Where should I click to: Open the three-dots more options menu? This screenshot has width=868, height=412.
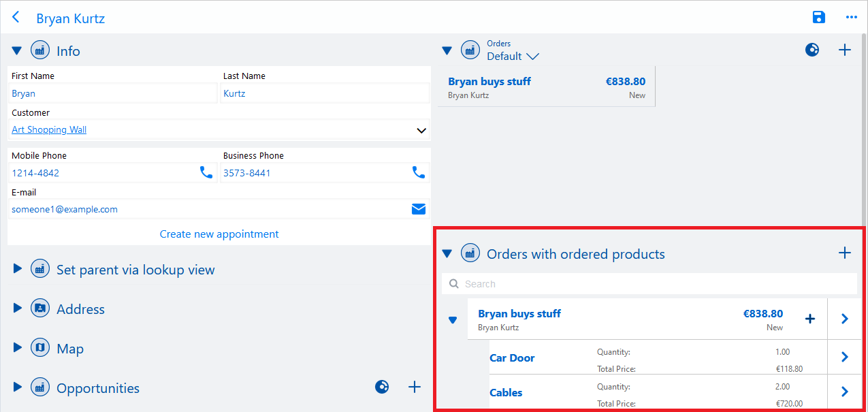click(851, 18)
